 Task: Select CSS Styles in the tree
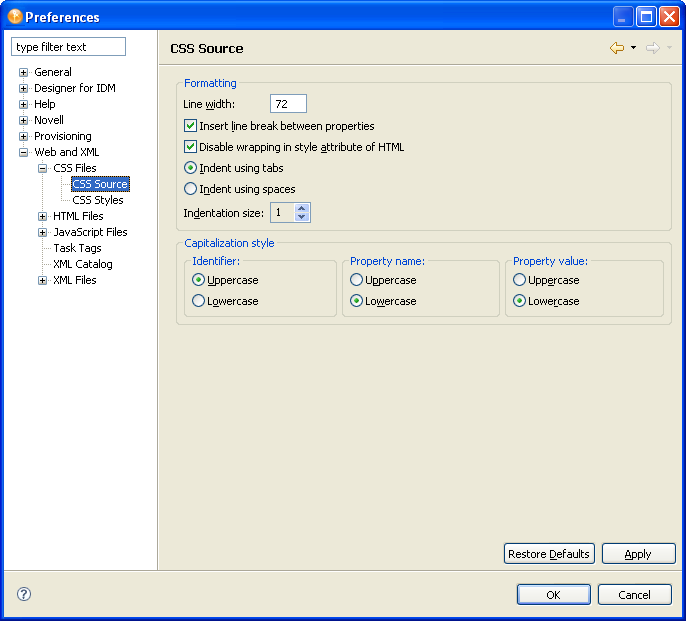click(98, 200)
